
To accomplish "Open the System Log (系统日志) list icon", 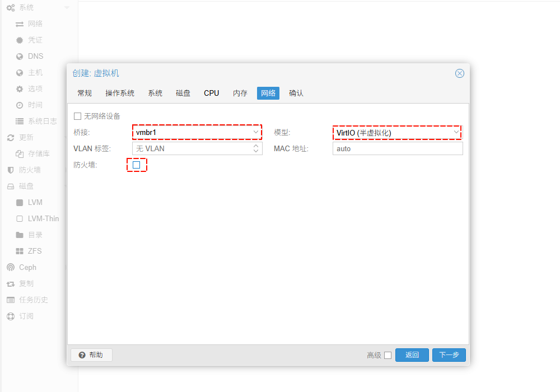I will click(x=20, y=122).
